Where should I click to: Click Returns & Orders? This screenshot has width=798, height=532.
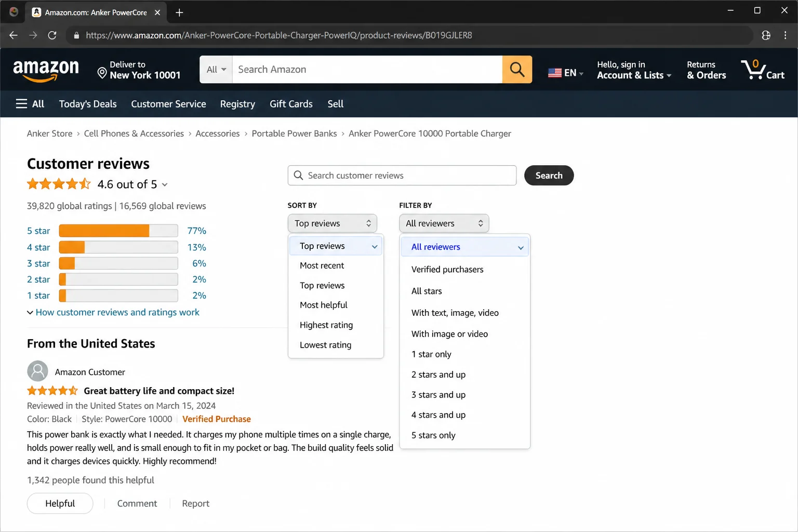pyautogui.click(x=706, y=70)
